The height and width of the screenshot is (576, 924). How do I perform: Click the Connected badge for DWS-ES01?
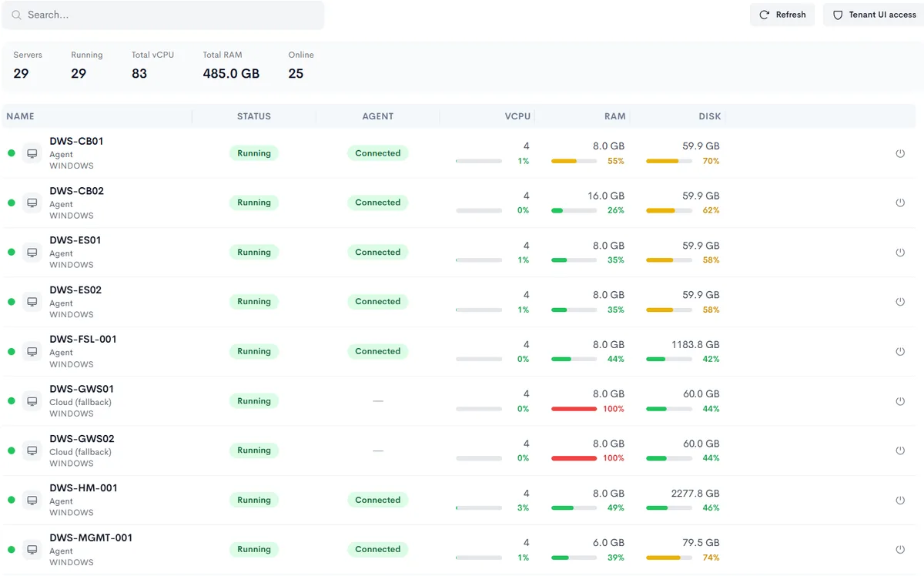378,253
